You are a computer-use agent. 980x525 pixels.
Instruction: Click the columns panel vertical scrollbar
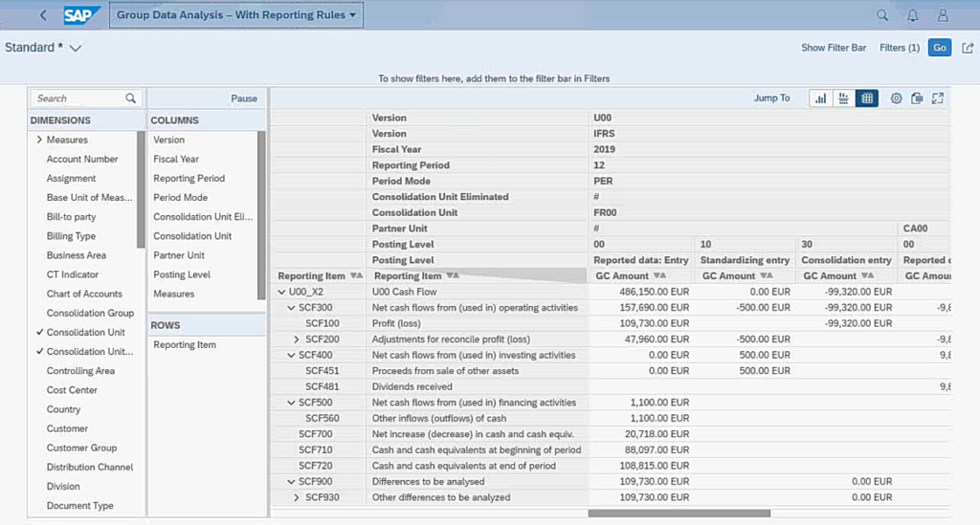tap(261, 215)
